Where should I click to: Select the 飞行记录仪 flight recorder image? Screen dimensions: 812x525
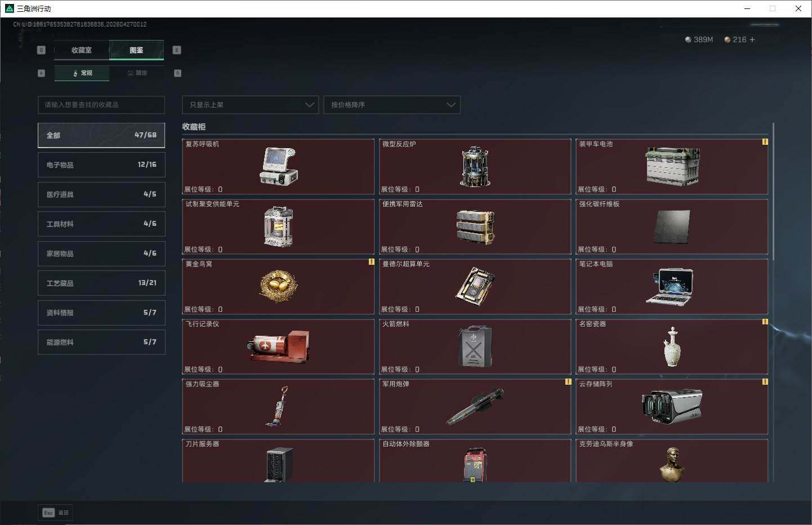[x=279, y=346]
